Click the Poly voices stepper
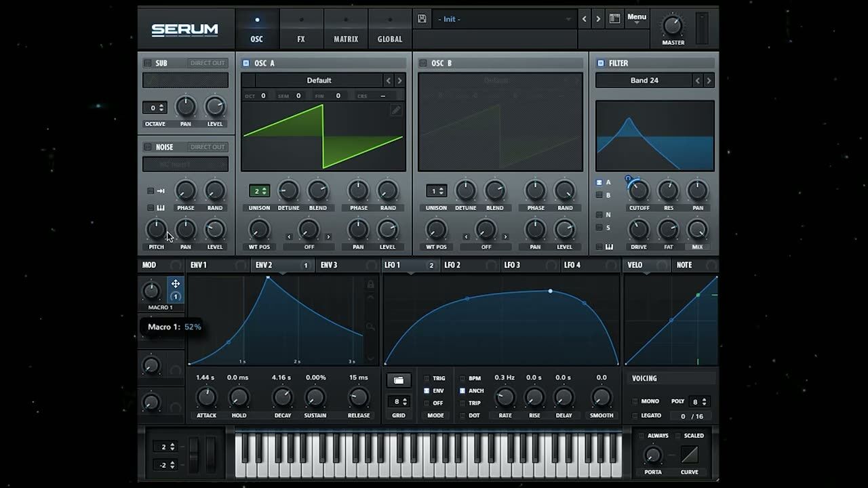 coord(698,401)
